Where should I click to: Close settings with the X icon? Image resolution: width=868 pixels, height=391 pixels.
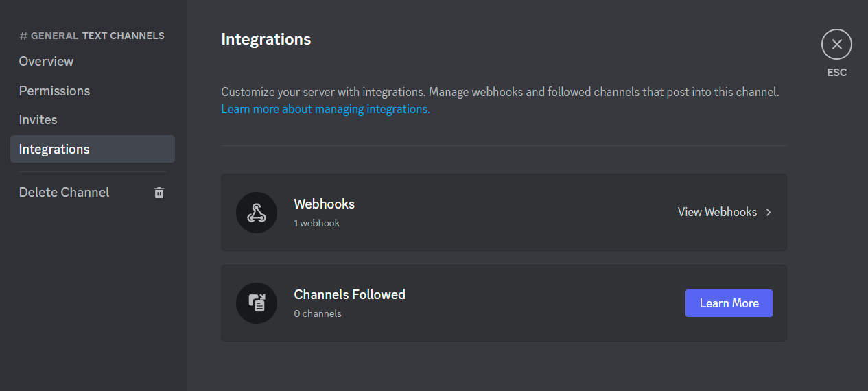click(x=836, y=45)
